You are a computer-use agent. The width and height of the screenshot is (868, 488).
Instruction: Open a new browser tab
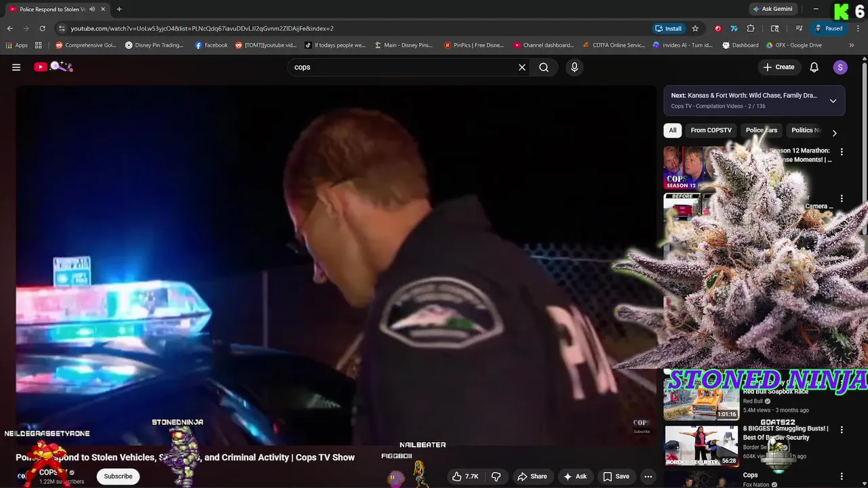coord(119,9)
